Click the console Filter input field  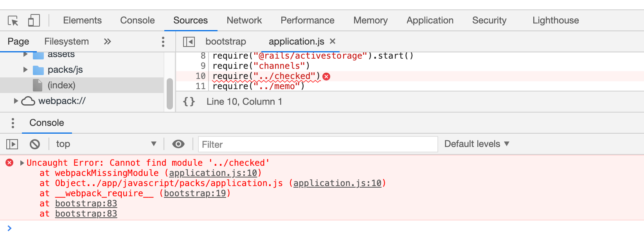(318, 144)
